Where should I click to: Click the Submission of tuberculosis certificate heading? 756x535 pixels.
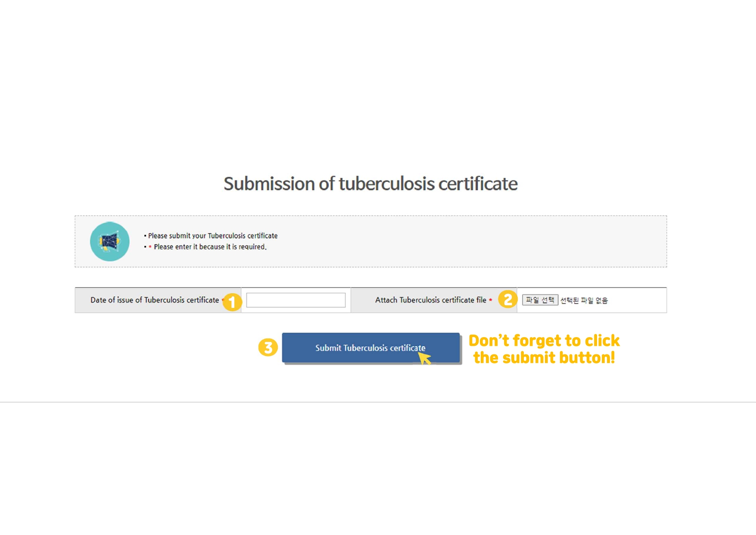[370, 184]
